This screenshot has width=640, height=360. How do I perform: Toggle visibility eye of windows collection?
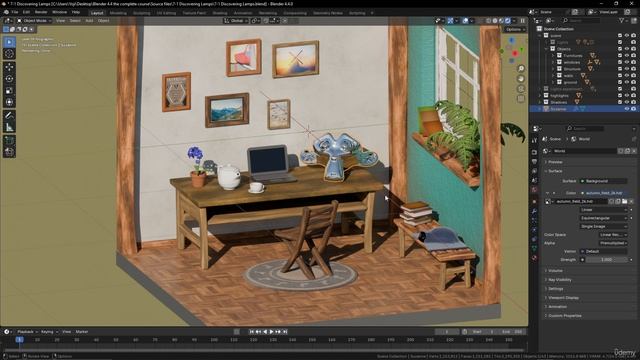627,62
